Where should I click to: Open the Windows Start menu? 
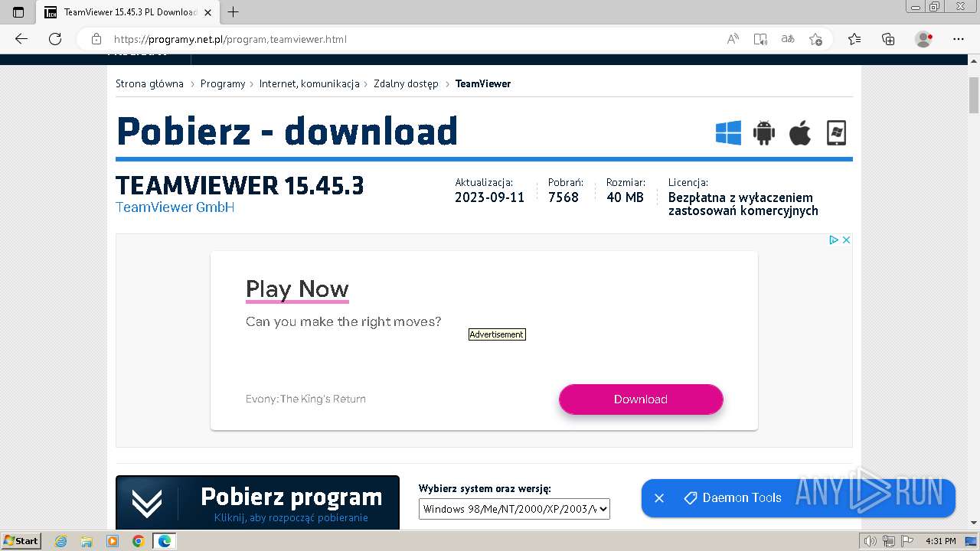[x=21, y=541]
